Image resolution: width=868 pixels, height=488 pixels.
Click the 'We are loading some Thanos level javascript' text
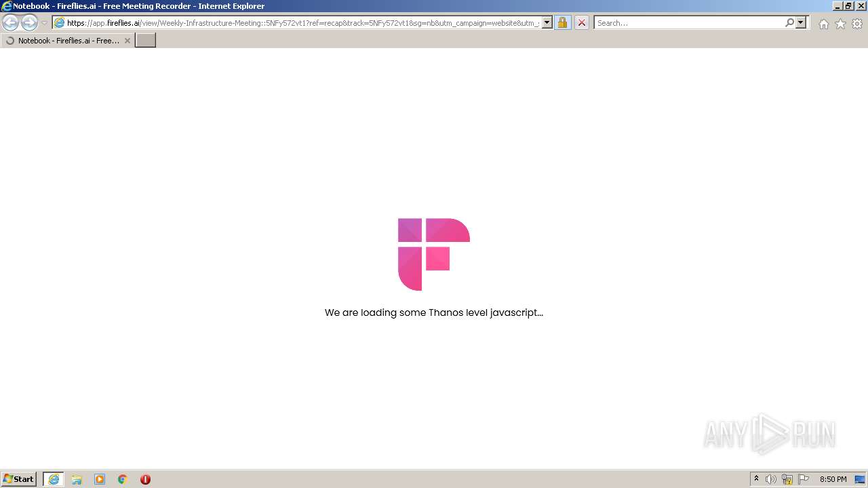(434, 312)
